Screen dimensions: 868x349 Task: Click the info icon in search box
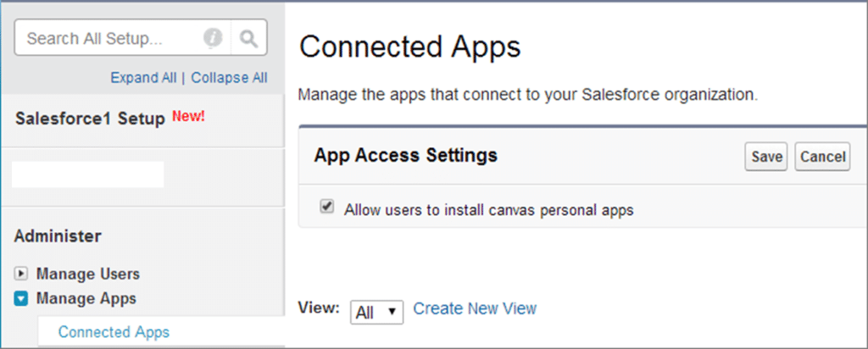[x=213, y=38]
